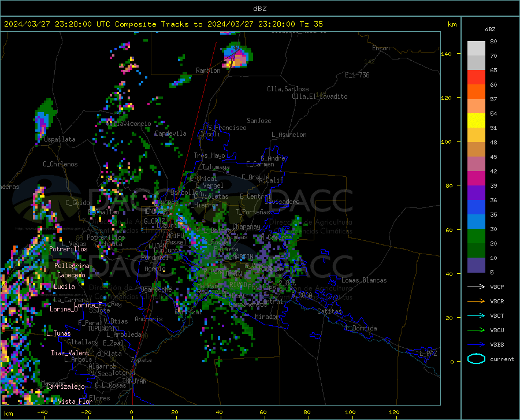Click the 'Lorine_O' label
Viewport: 520px width, 420px height.
point(64,309)
